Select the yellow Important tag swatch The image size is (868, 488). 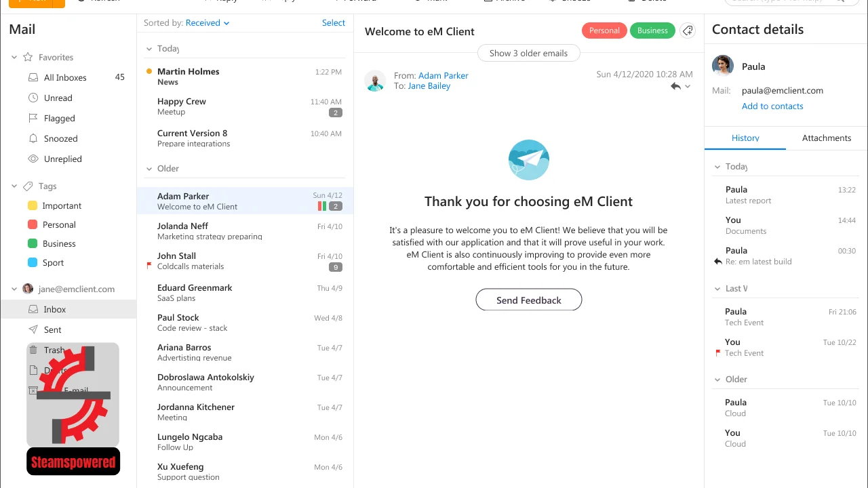click(33, 205)
